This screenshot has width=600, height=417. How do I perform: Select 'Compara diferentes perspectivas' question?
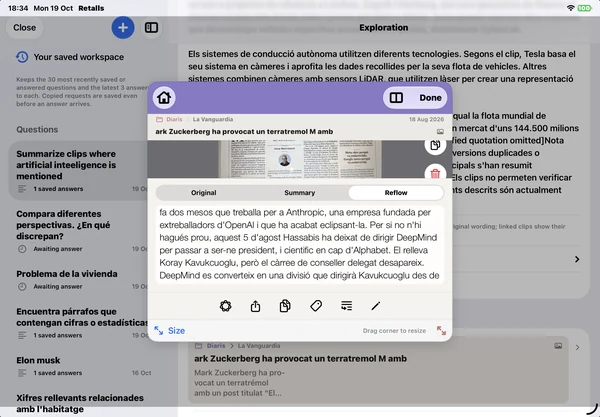click(78, 231)
